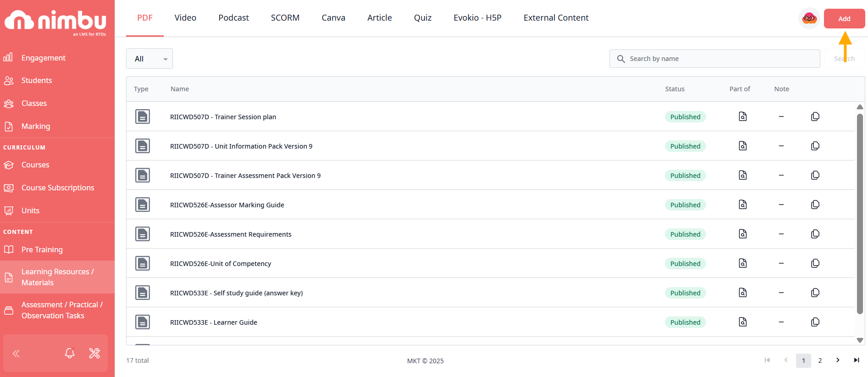This screenshot has width=868, height=377.
Task: Select page 1 in pagination
Action: pyautogui.click(x=803, y=360)
